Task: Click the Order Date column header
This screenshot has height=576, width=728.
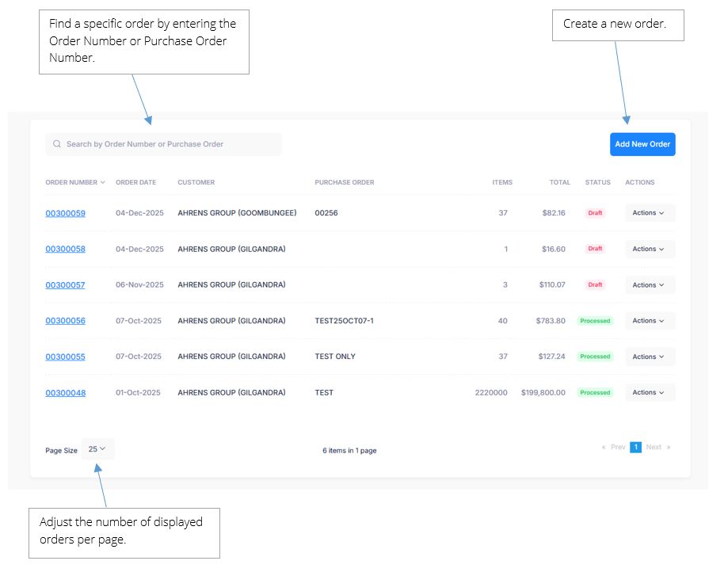Action: pos(135,182)
